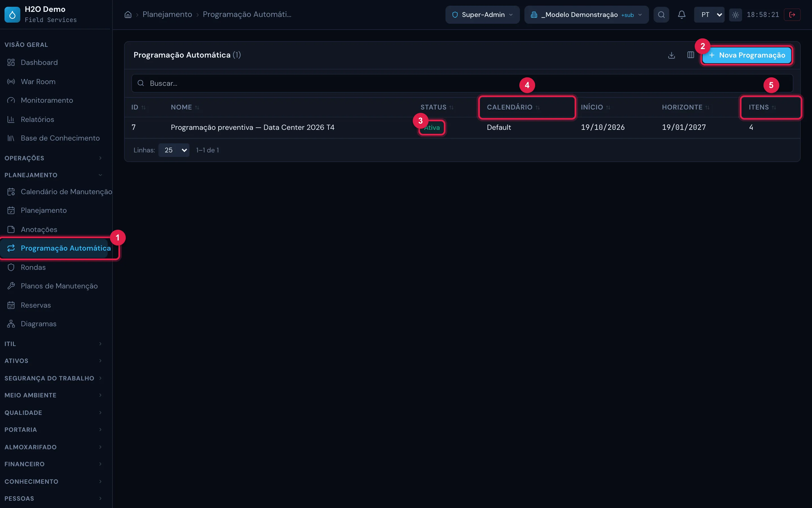Click the Diagramas network icon

[x=11, y=324]
